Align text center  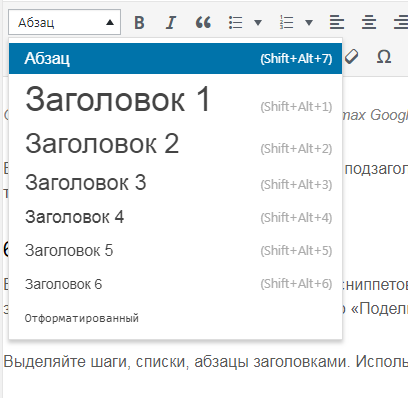[369, 23]
